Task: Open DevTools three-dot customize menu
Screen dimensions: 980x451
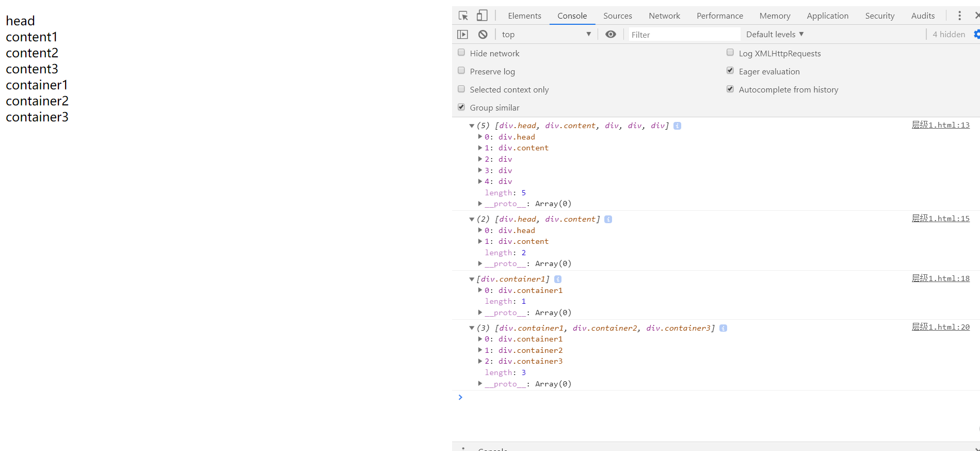Action: point(959,15)
